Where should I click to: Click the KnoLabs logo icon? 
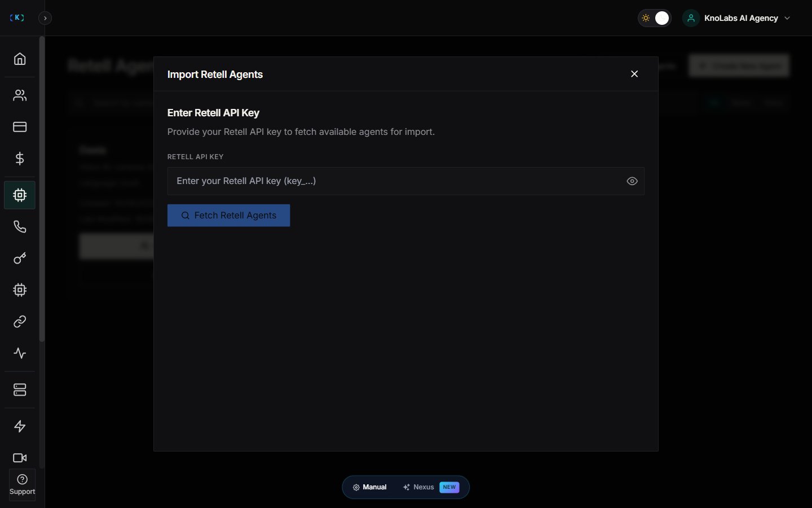[17, 18]
